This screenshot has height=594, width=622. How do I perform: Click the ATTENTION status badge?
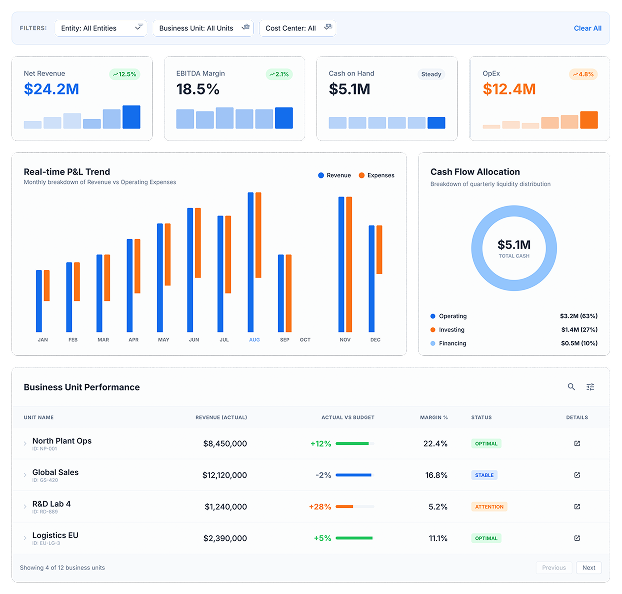489,507
